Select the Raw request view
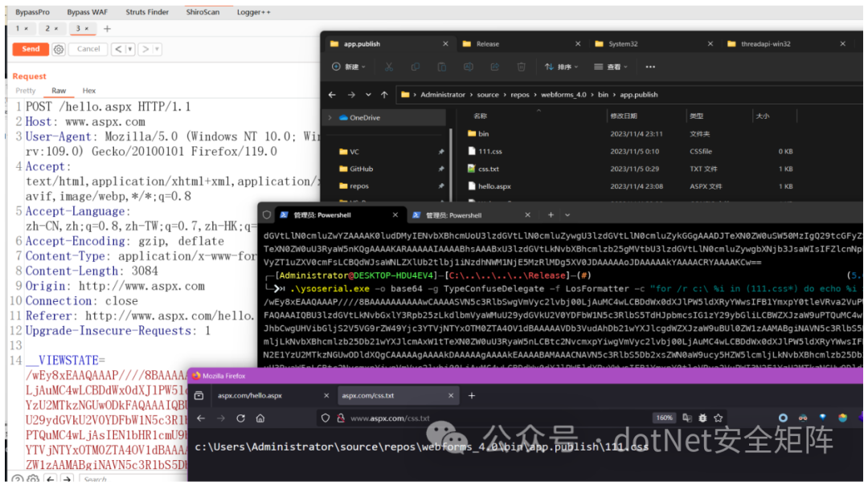 coord(59,91)
